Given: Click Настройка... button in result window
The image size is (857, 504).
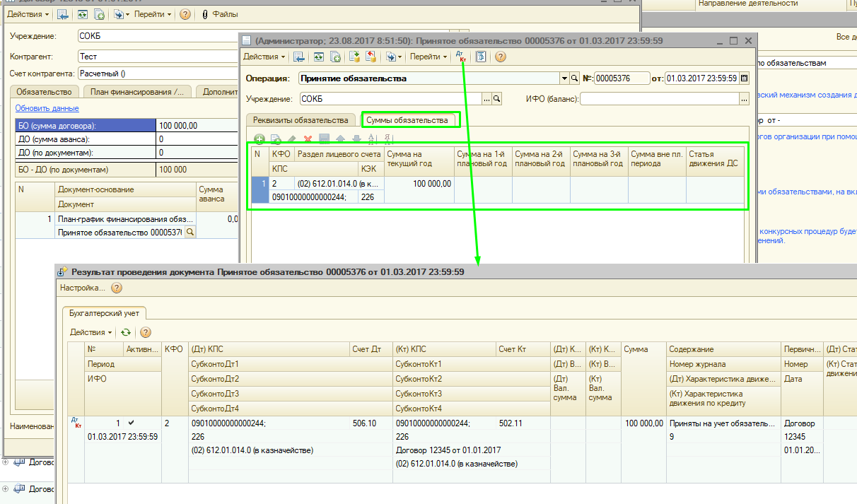Looking at the screenshot, I should click(82, 288).
